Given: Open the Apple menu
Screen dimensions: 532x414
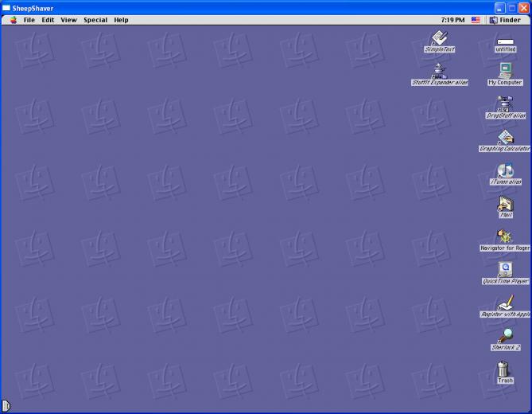Looking at the screenshot, I should (x=14, y=20).
